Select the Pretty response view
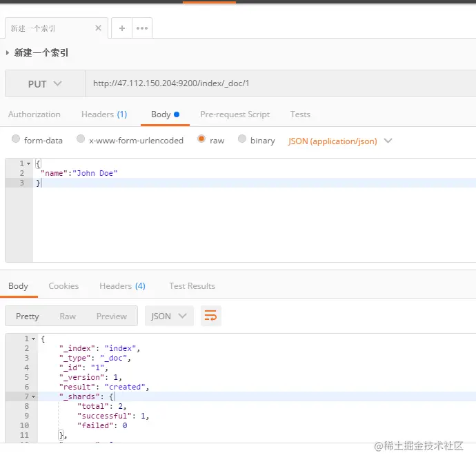This screenshot has height=464, width=476. (x=28, y=316)
